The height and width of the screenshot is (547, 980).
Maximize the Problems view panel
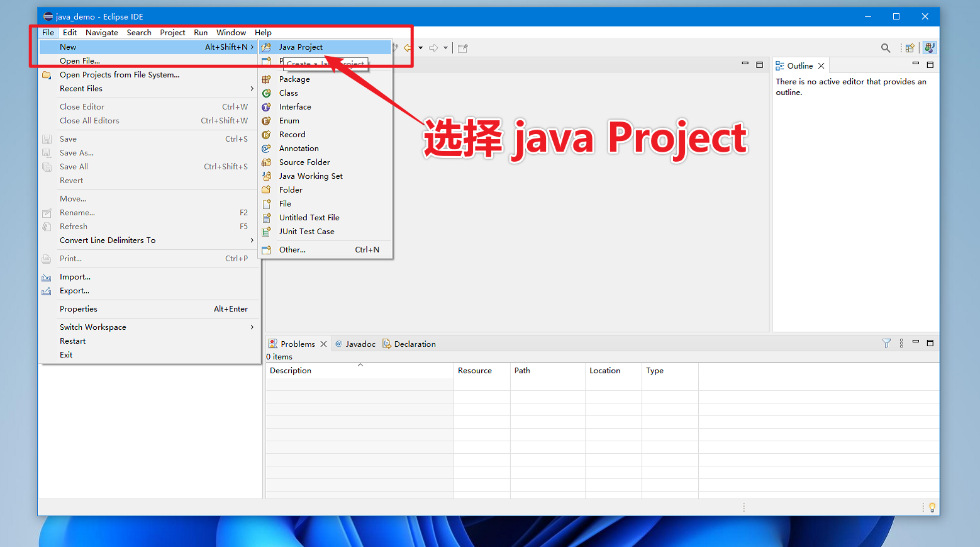coord(930,342)
